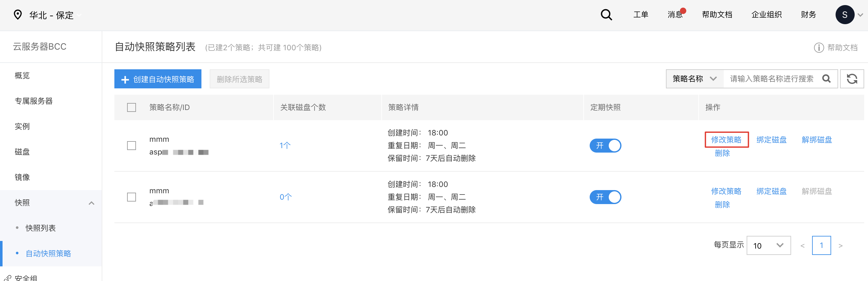Click the search magnifier icon in top bar
Viewport: 868px width, 281px height.
click(606, 15)
